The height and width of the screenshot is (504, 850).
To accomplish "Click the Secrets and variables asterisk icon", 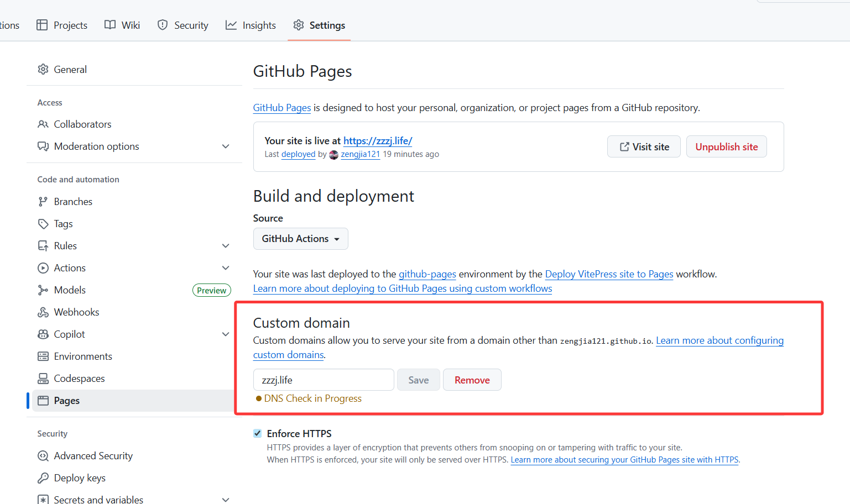I will pos(43,500).
